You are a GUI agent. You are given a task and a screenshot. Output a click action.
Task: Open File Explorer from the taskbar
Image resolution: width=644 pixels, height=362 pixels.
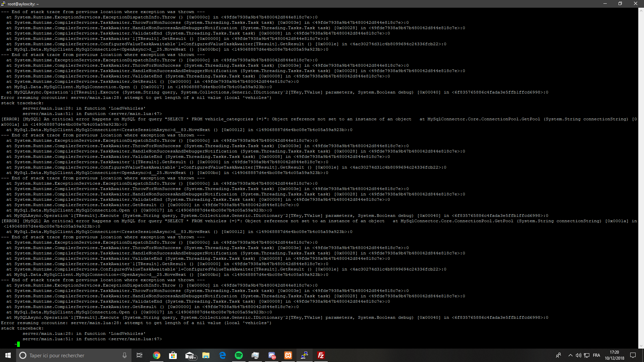(x=206, y=355)
